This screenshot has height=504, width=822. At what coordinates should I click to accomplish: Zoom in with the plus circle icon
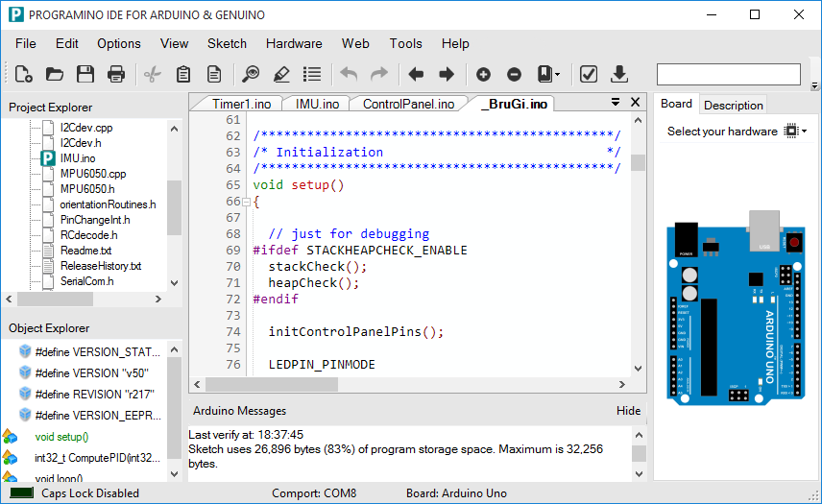click(x=483, y=74)
